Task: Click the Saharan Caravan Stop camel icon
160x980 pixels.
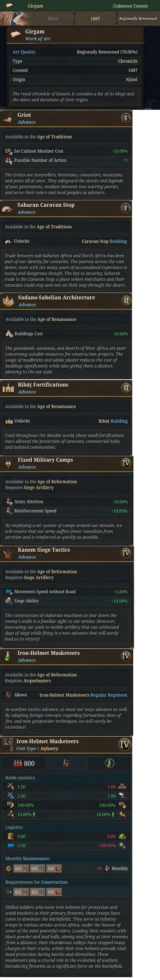Action: click(x=8, y=208)
